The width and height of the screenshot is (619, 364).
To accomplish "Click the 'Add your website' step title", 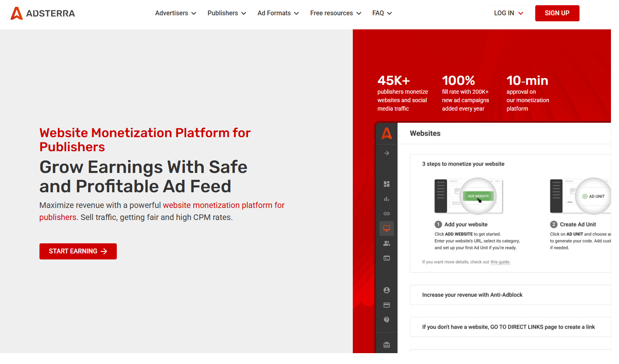I will coord(466,224).
